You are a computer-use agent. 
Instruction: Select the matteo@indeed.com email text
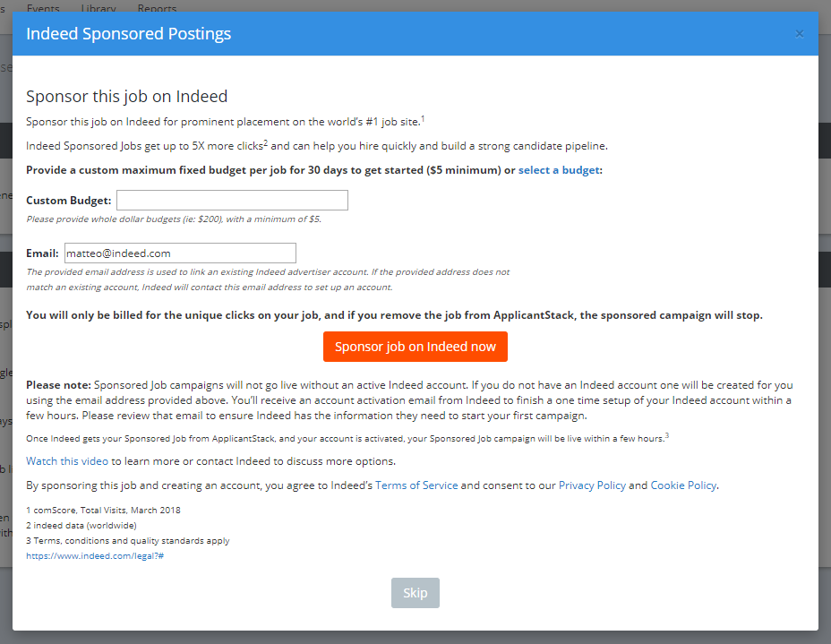click(117, 253)
